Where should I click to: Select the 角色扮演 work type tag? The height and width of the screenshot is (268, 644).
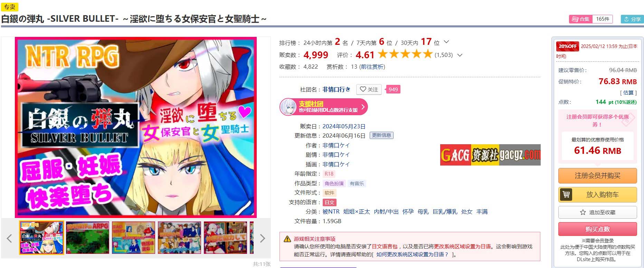tap(334, 183)
